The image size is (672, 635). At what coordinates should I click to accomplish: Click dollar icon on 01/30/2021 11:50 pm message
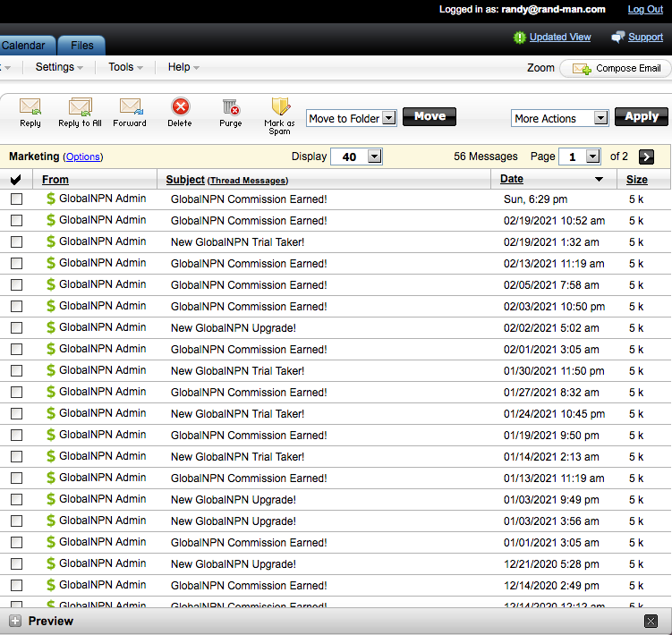pos(51,370)
